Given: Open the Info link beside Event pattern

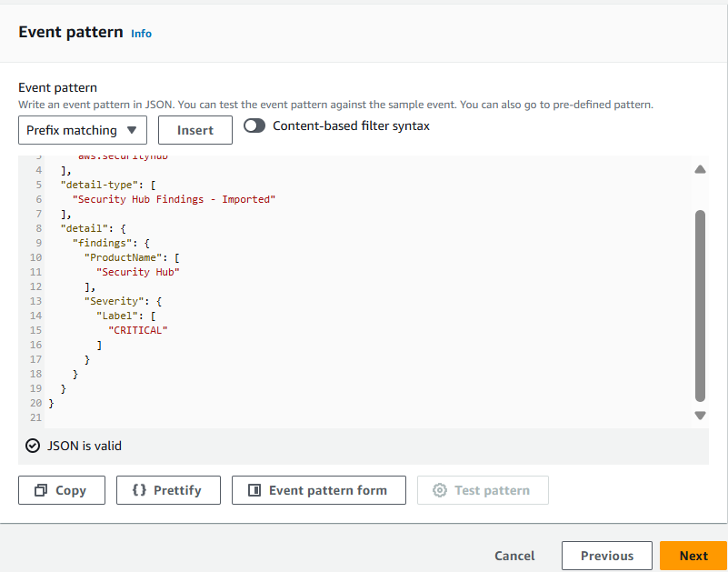Looking at the screenshot, I should coord(141,34).
